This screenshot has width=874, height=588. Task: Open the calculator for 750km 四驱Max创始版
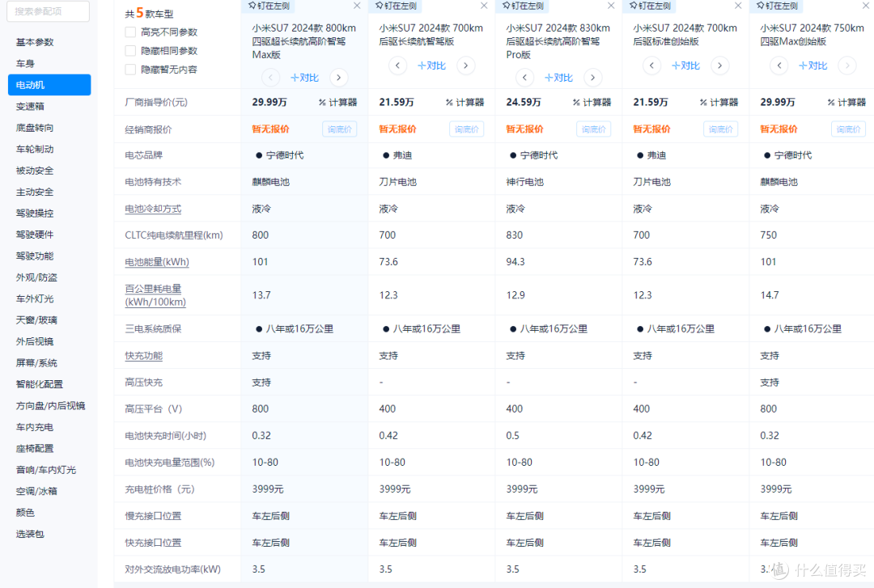pos(846,102)
